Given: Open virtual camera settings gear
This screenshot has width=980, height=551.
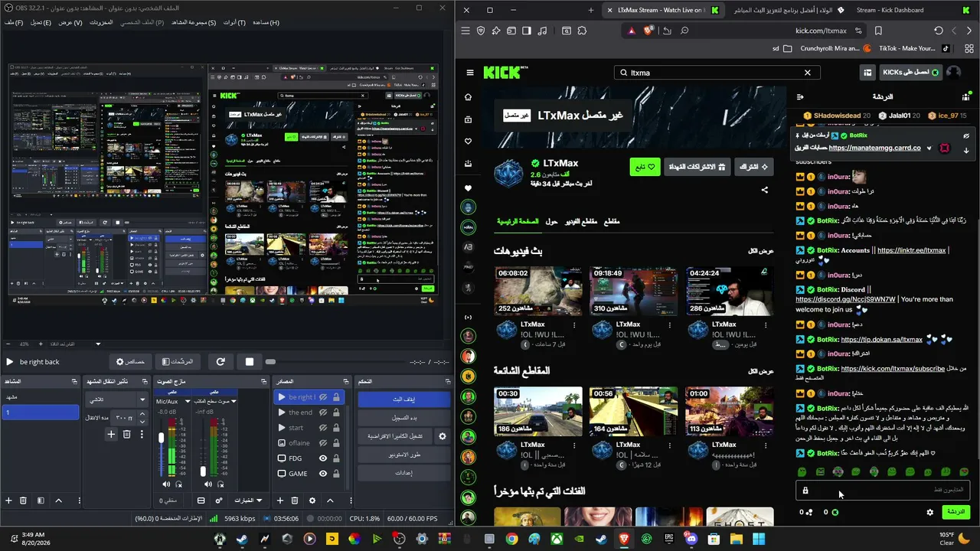Looking at the screenshot, I should click(442, 436).
